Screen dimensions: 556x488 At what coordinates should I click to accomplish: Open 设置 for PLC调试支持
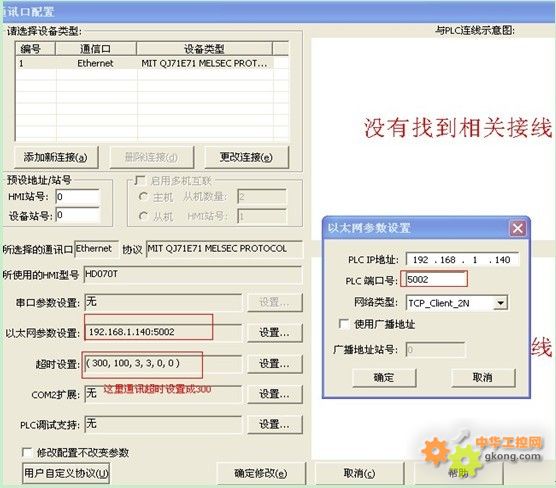(x=274, y=424)
